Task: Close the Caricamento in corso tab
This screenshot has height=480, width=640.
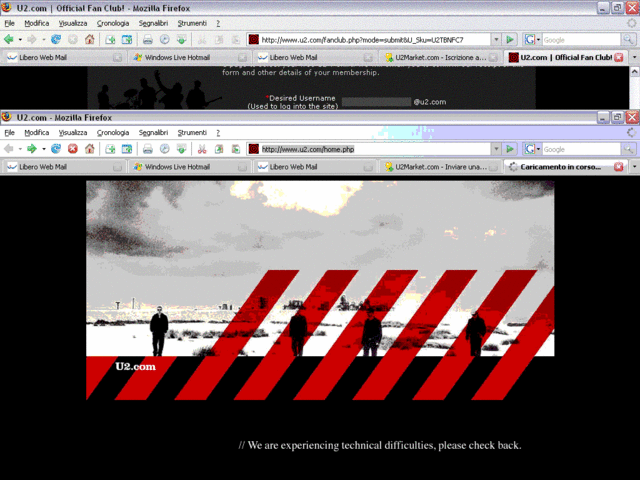Action: click(x=619, y=167)
